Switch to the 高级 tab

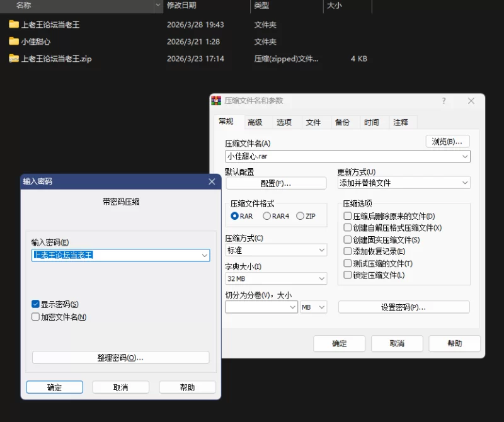point(255,122)
